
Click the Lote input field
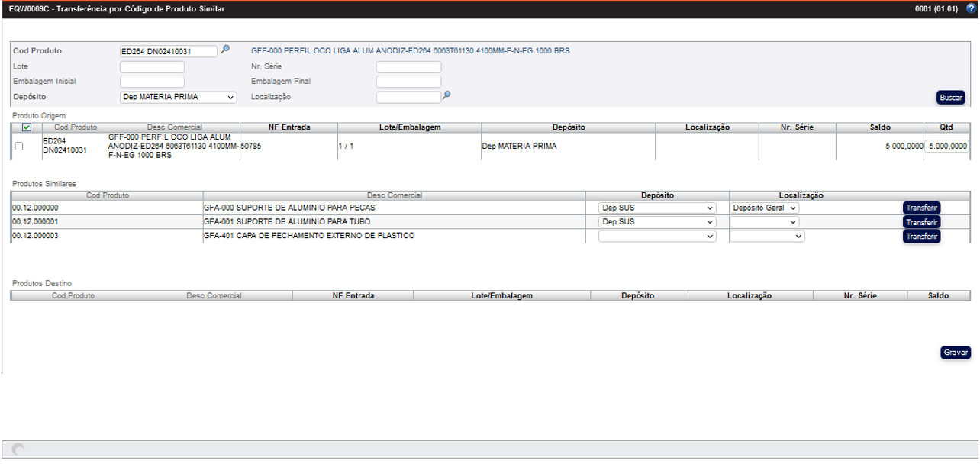(x=152, y=67)
